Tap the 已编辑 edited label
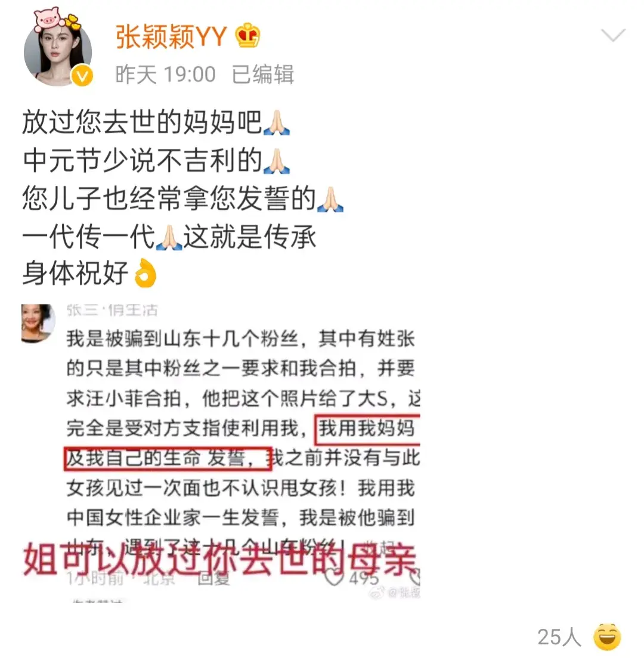Viewport: 644px width, 658px height. click(263, 75)
